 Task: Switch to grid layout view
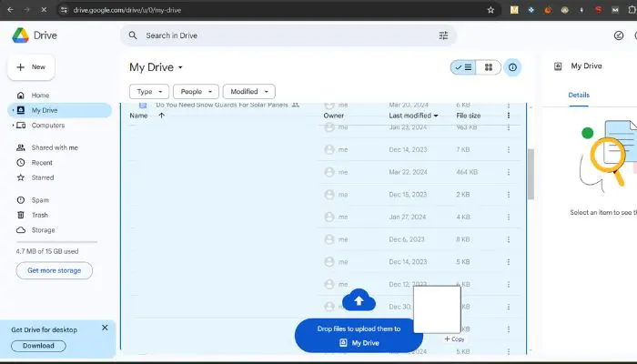[489, 67]
